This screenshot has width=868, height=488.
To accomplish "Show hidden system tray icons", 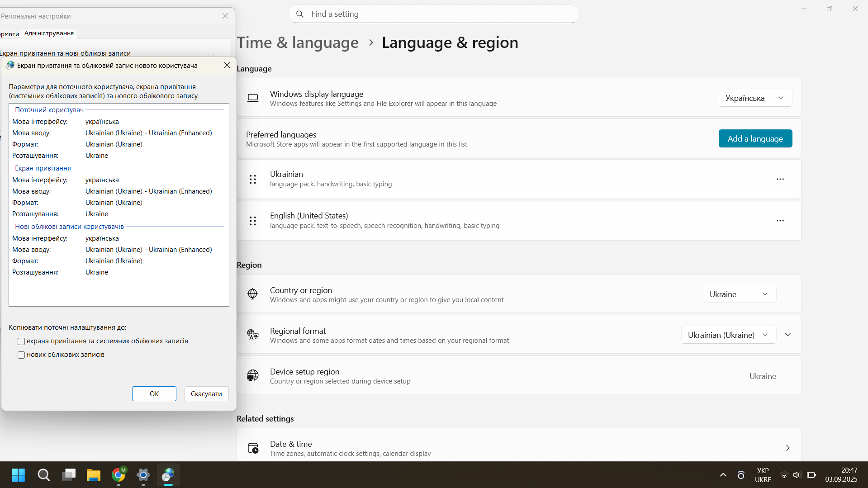I will click(x=723, y=475).
